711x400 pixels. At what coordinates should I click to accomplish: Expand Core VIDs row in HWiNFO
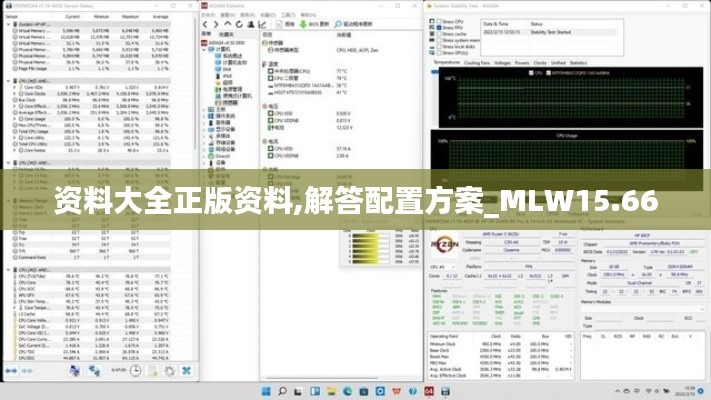(x=15, y=87)
